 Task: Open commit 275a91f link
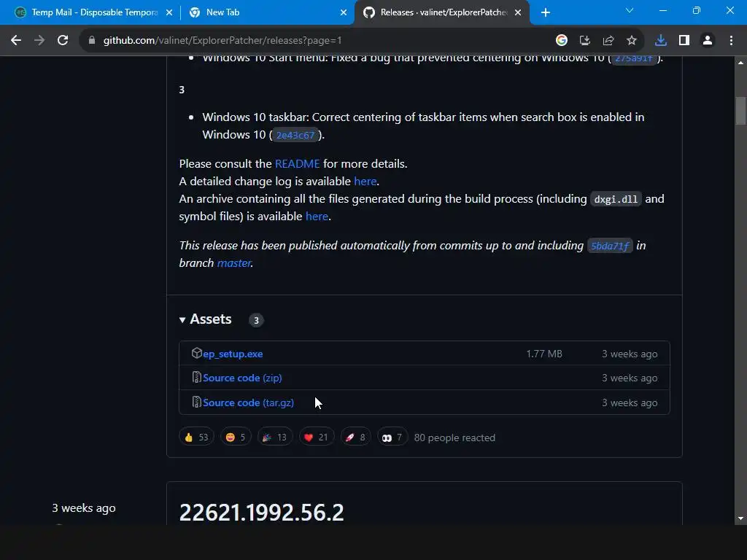pyautogui.click(x=634, y=58)
